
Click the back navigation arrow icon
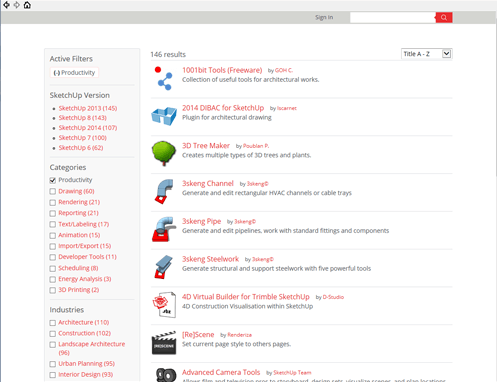tap(6, 5)
